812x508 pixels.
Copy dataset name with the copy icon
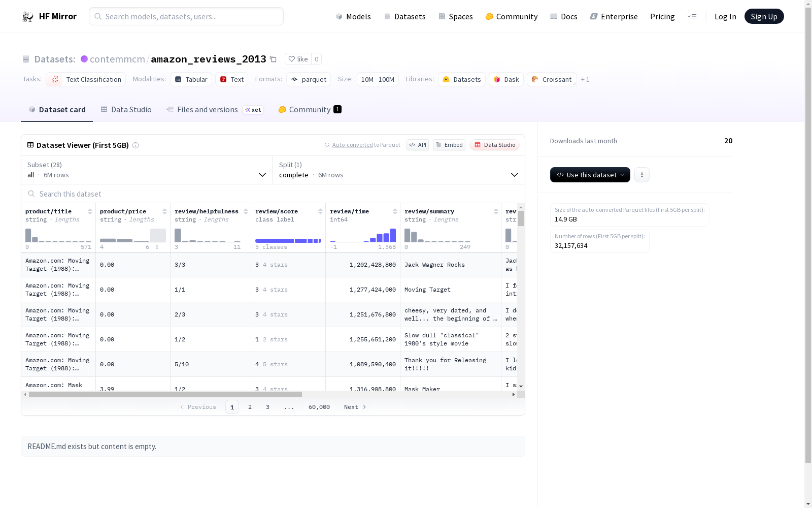point(273,59)
